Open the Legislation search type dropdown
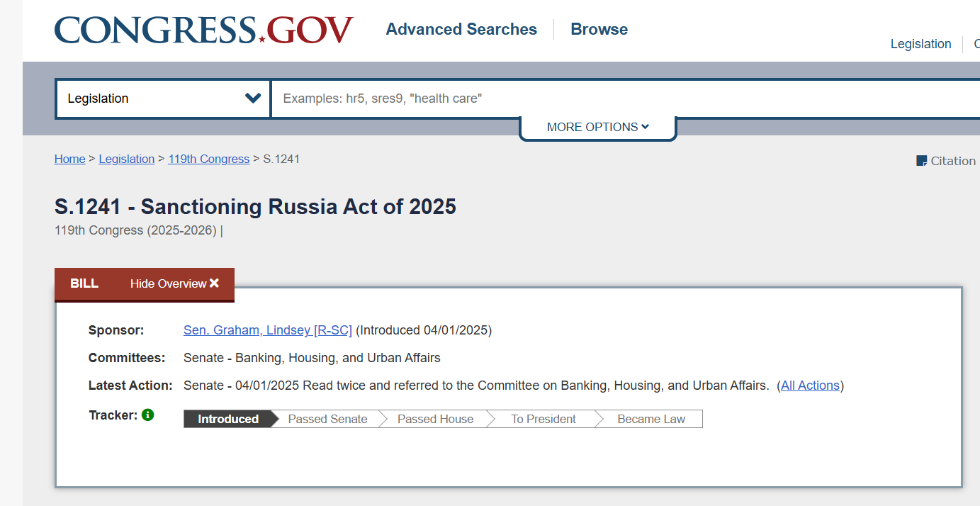This screenshot has height=506, width=980. (x=163, y=99)
